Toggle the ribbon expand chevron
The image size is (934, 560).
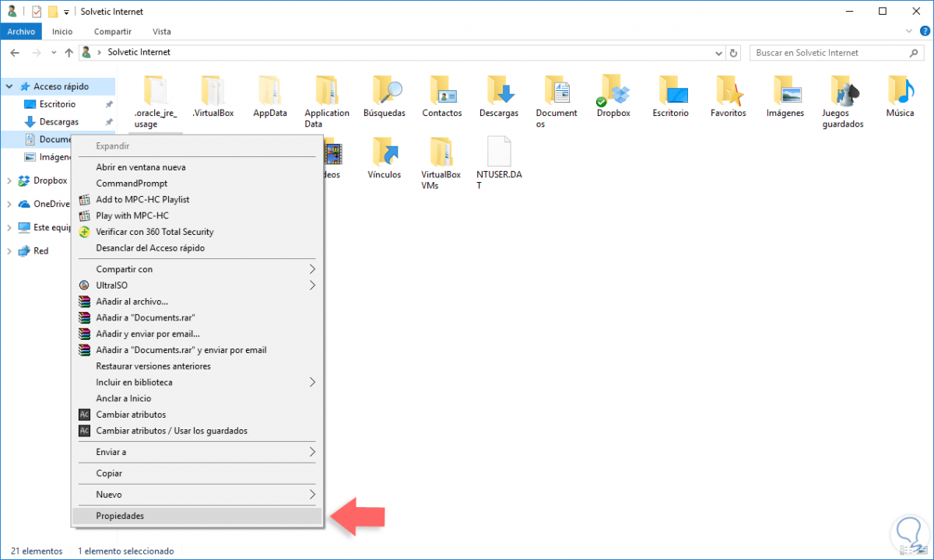click(909, 31)
